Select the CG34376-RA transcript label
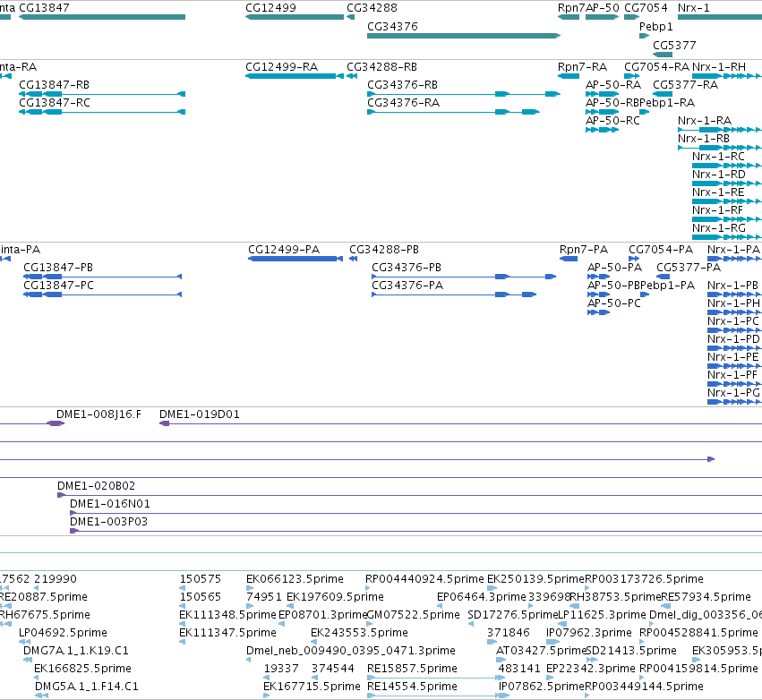 pos(403,103)
